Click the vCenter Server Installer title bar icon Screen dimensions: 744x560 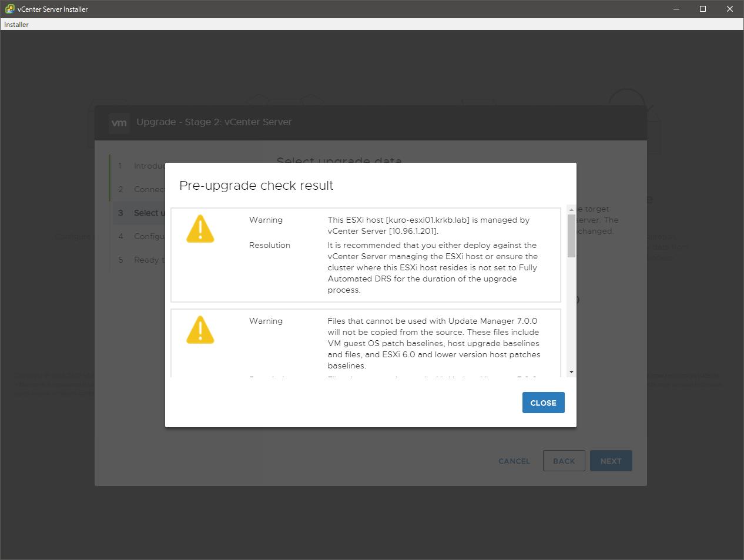pyautogui.click(x=9, y=9)
